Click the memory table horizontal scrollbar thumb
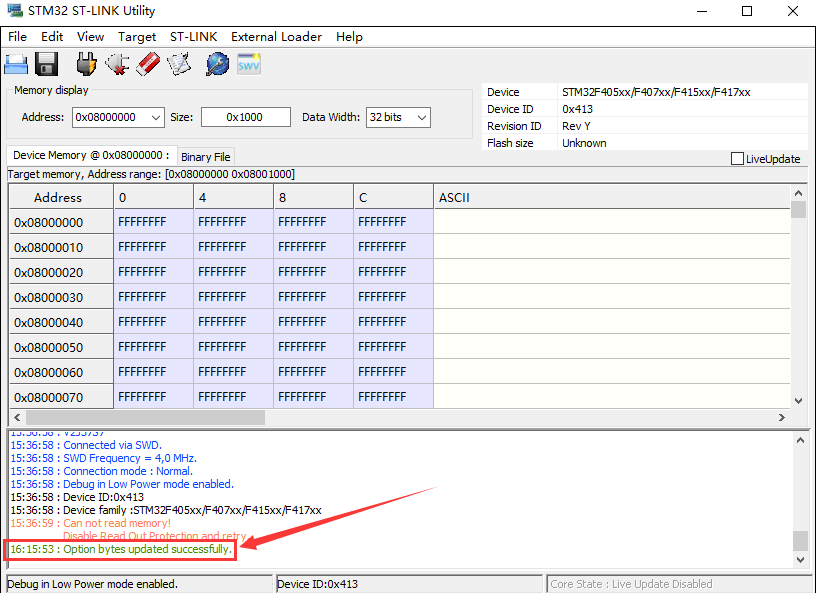816x593 pixels. (x=145, y=418)
